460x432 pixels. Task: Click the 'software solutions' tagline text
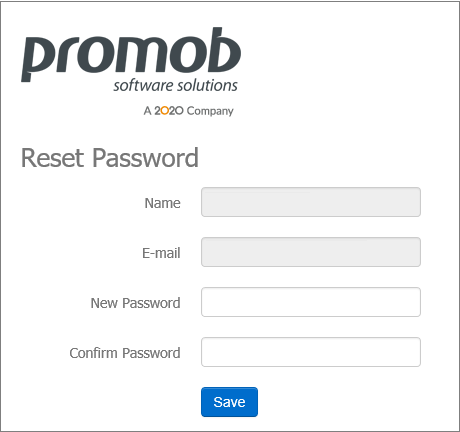click(175, 85)
